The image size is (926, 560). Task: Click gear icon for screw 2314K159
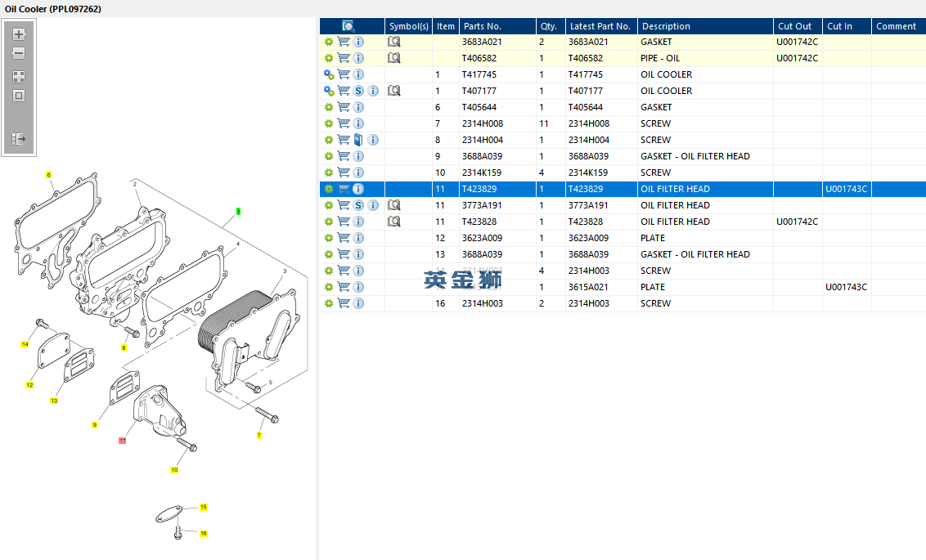tap(329, 172)
